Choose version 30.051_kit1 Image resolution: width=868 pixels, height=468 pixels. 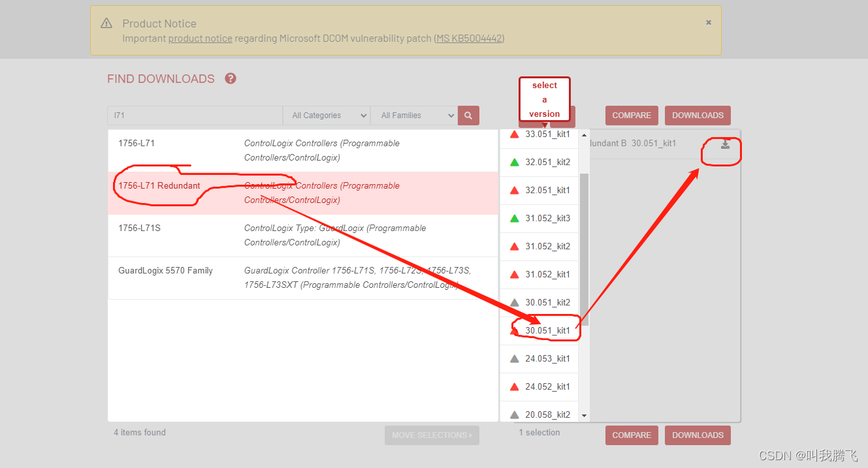click(x=539, y=331)
